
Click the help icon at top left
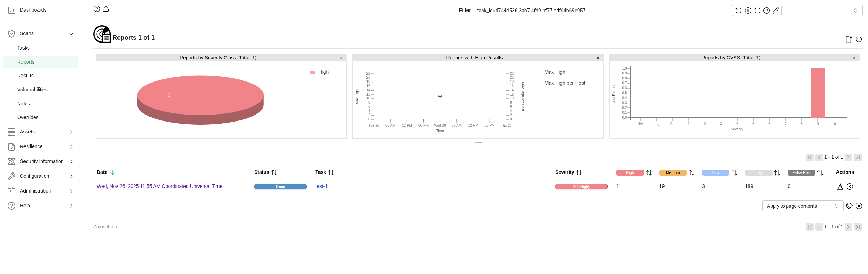tap(97, 9)
